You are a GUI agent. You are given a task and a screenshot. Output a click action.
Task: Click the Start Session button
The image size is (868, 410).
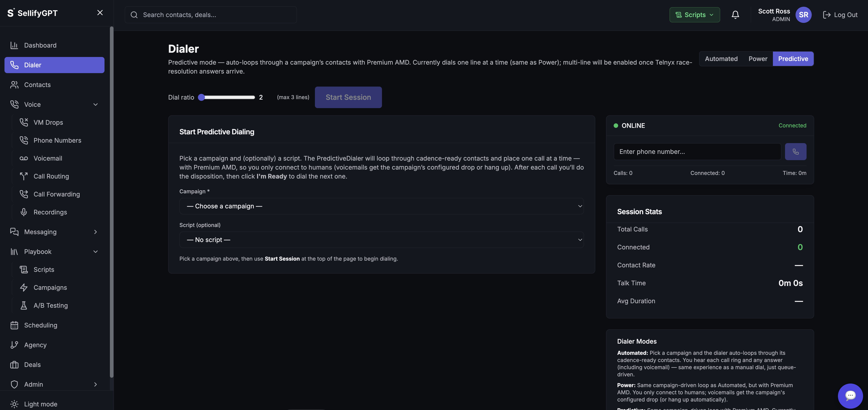[x=348, y=97]
